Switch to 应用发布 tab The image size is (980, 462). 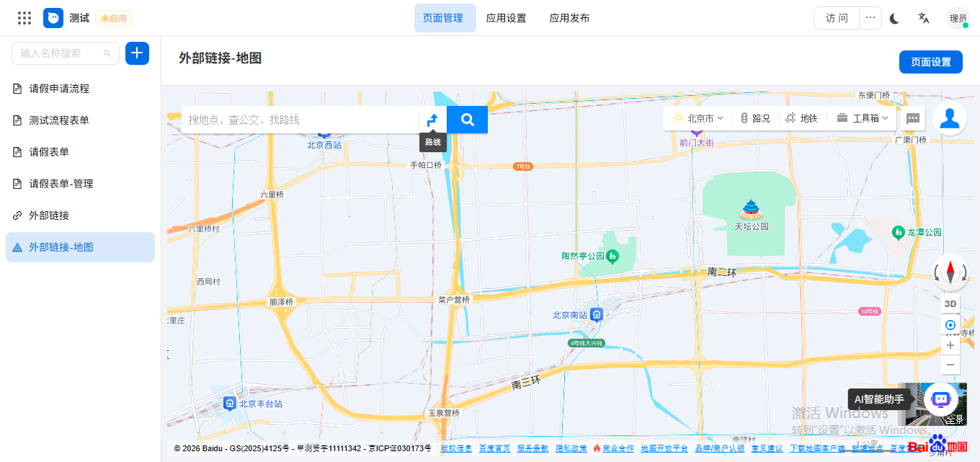pos(570,18)
